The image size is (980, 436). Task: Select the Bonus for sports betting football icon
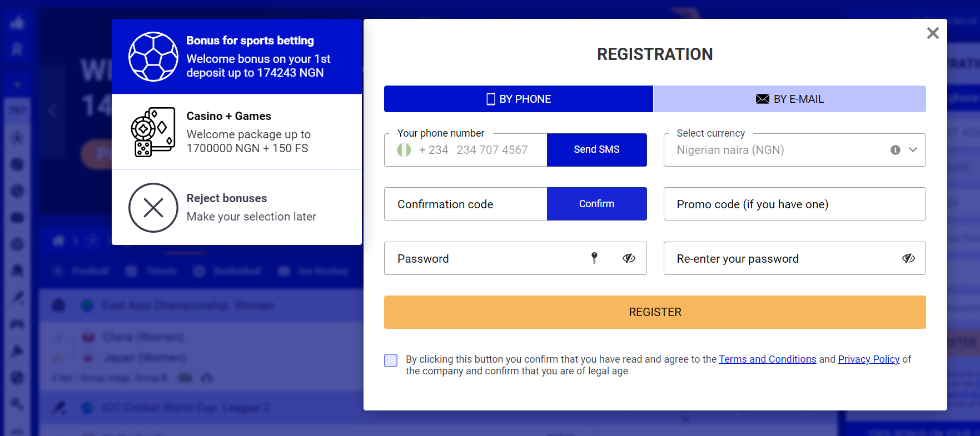pos(153,56)
